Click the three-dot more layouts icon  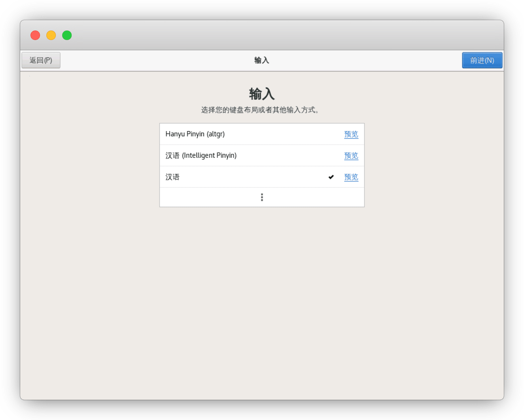[262, 197]
